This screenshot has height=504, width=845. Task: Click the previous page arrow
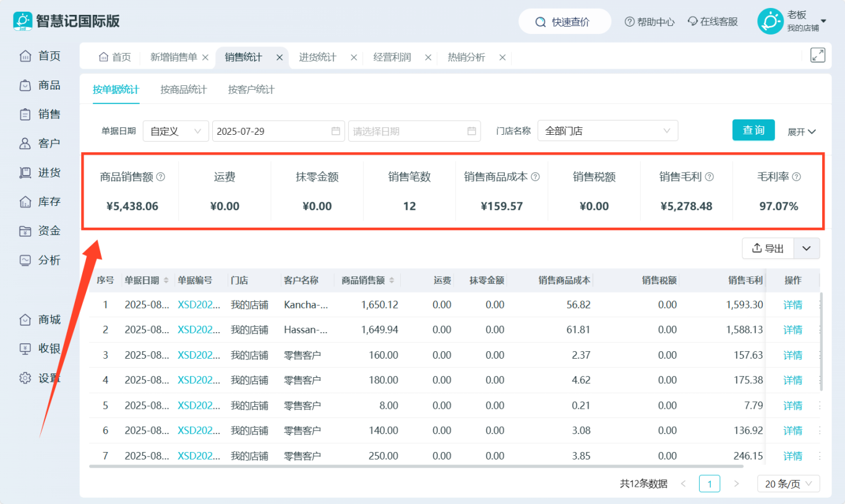(x=684, y=484)
